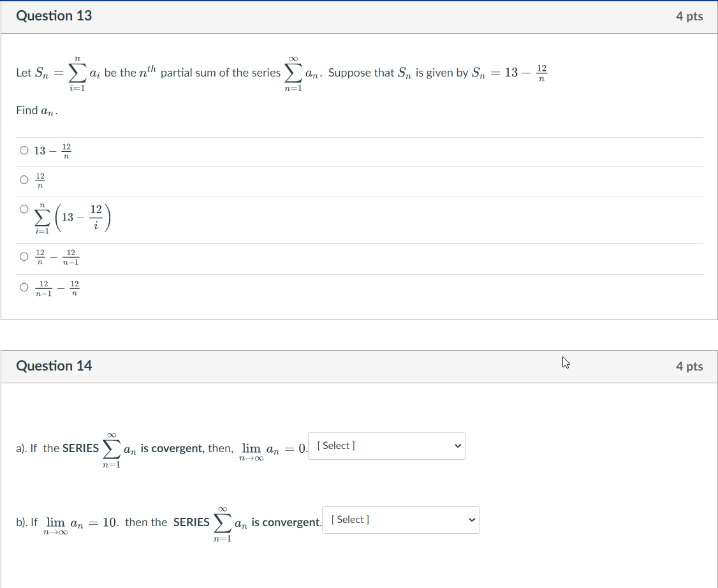Click part a statement about convergent series
The image size is (718, 588).
(159, 448)
